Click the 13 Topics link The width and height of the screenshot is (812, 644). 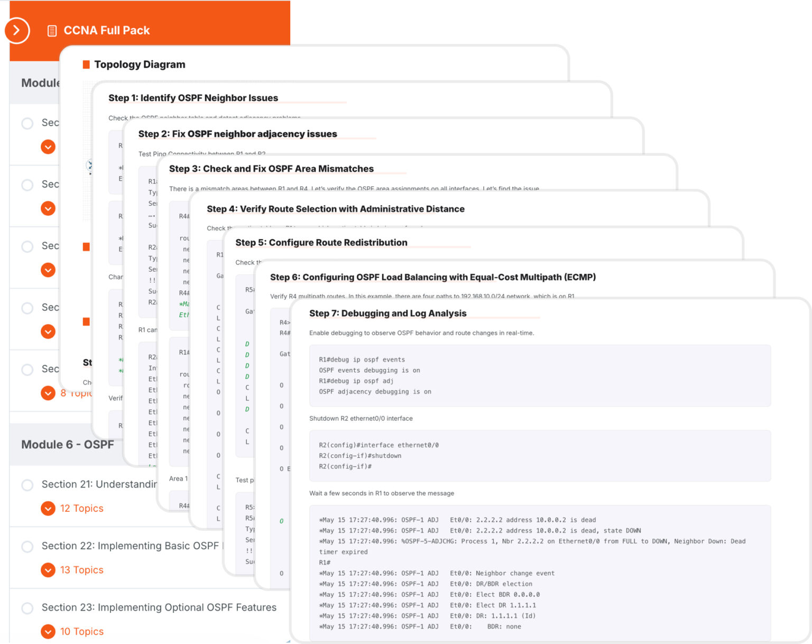pyautogui.click(x=82, y=570)
